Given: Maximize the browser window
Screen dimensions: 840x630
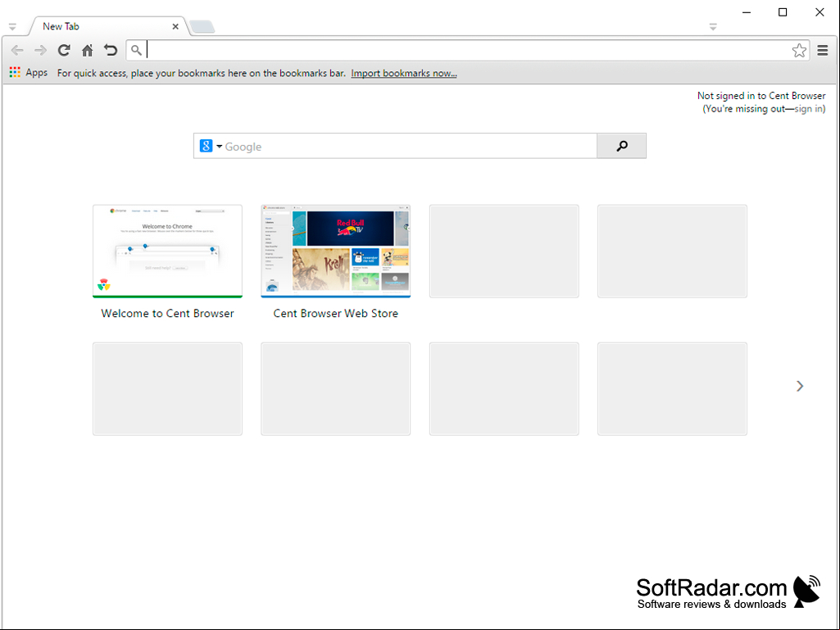Looking at the screenshot, I should pyautogui.click(x=783, y=12).
